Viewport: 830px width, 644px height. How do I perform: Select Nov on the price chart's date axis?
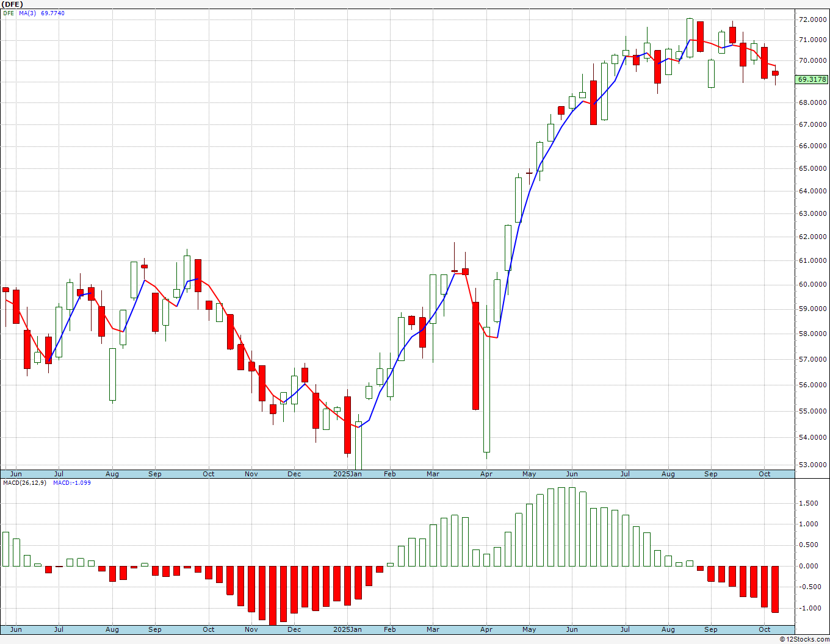click(x=251, y=474)
